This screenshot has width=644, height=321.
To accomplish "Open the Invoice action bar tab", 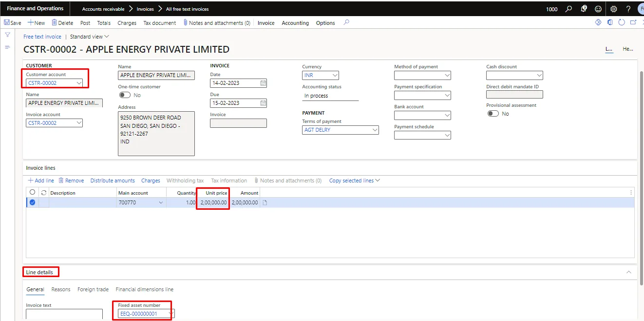I will [266, 23].
